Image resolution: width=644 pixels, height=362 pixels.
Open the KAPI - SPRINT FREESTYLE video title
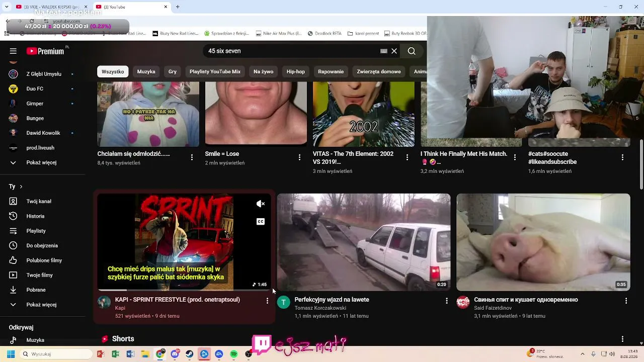click(x=178, y=300)
